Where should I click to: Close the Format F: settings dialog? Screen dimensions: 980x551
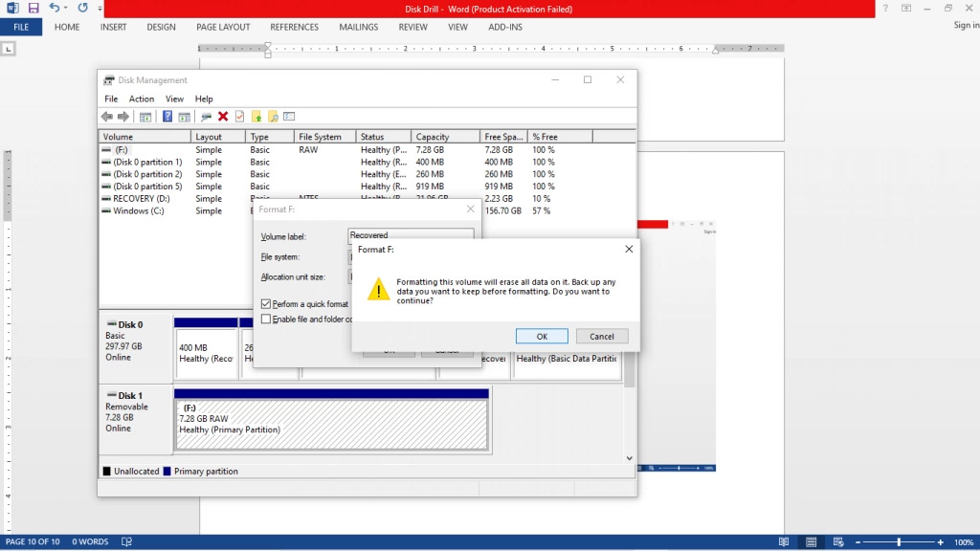click(x=471, y=209)
